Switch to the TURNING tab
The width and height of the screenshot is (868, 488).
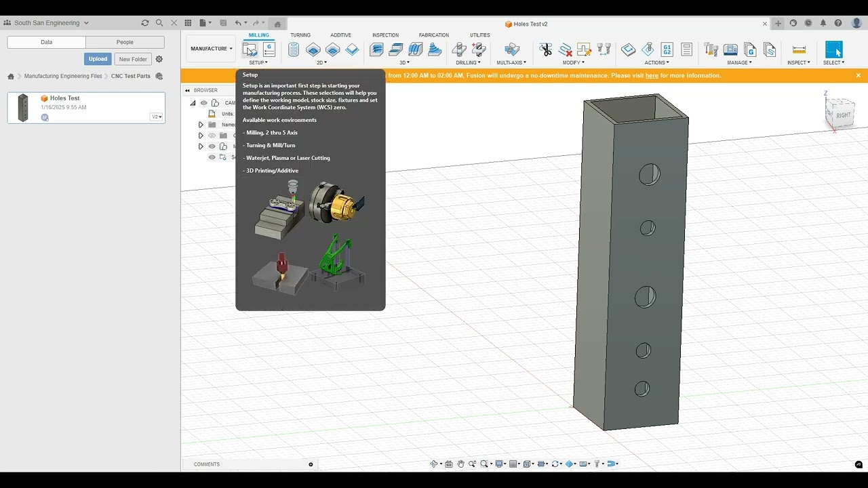300,35
